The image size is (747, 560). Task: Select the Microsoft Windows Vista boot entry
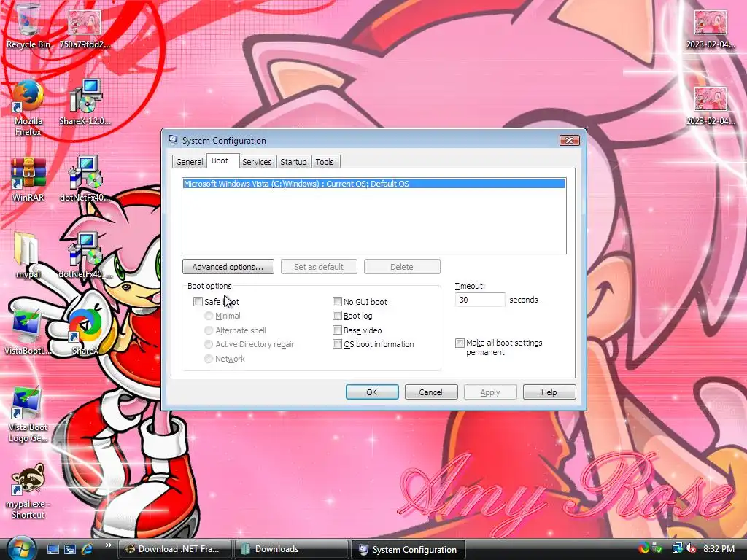pos(374,184)
